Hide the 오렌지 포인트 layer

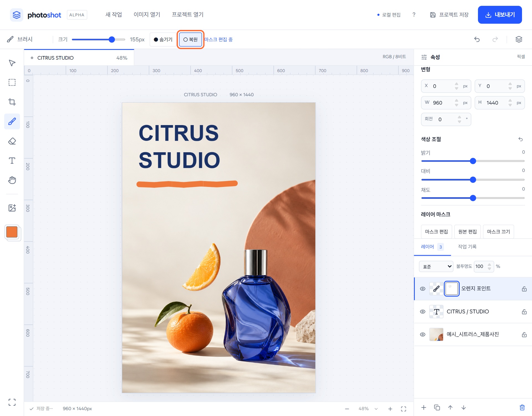point(423,289)
